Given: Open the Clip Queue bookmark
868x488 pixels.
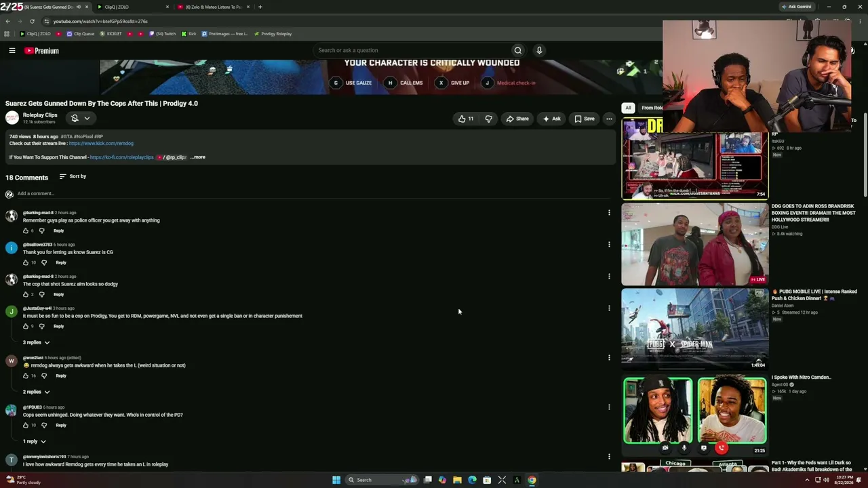Looking at the screenshot, I should tap(80, 34).
